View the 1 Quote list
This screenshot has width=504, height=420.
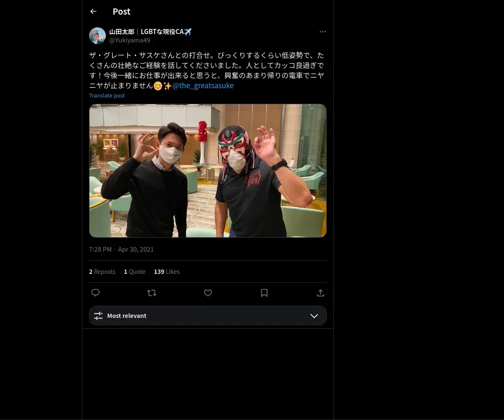coord(134,272)
